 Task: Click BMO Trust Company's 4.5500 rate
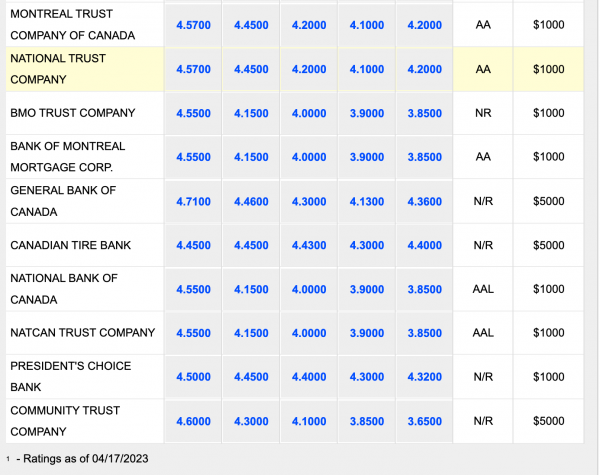tap(192, 114)
